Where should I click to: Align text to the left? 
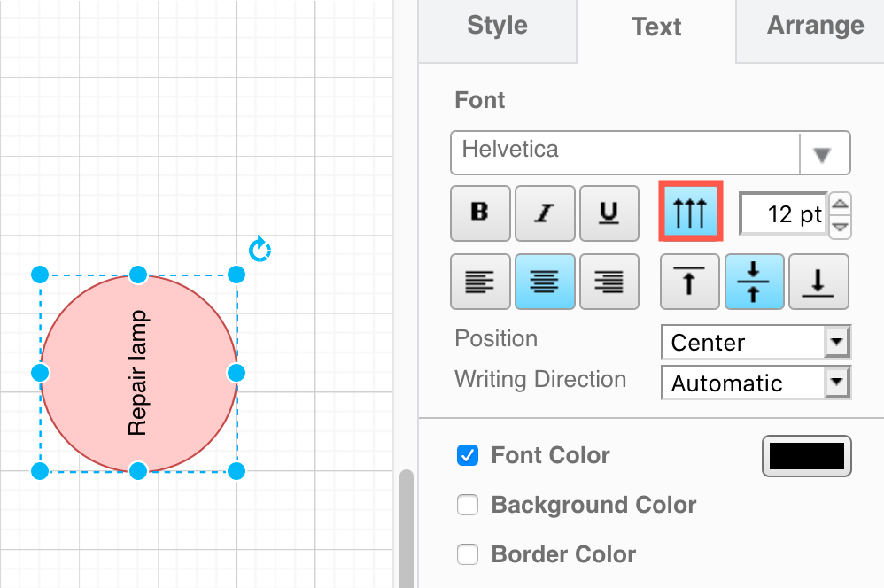pos(480,282)
